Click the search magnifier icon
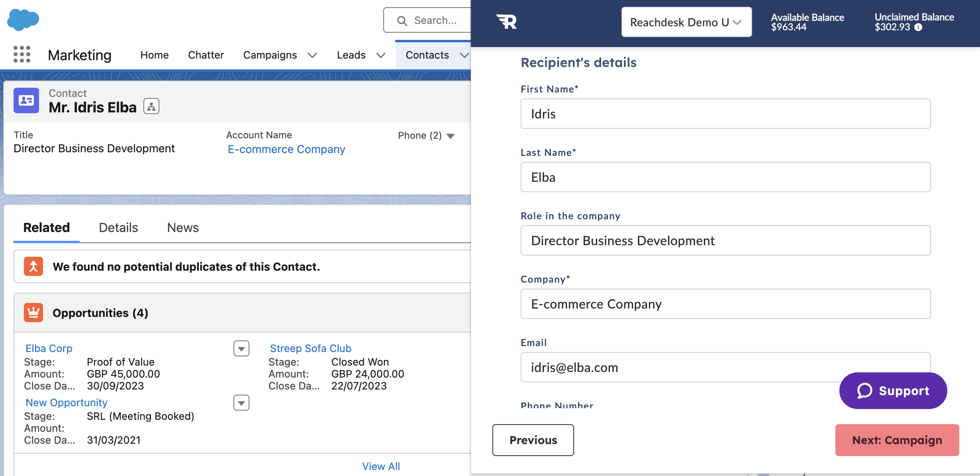Image resolution: width=980 pixels, height=476 pixels. (x=402, y=21)
